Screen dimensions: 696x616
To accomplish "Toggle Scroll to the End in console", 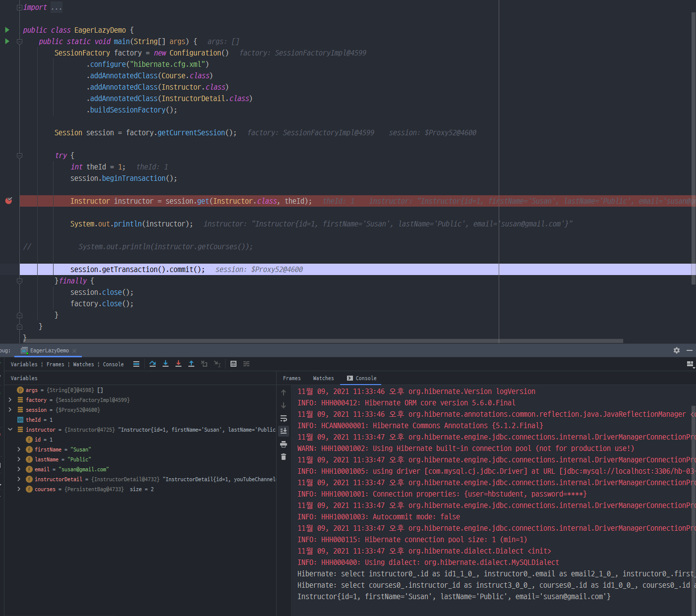I will pos(284,431).
